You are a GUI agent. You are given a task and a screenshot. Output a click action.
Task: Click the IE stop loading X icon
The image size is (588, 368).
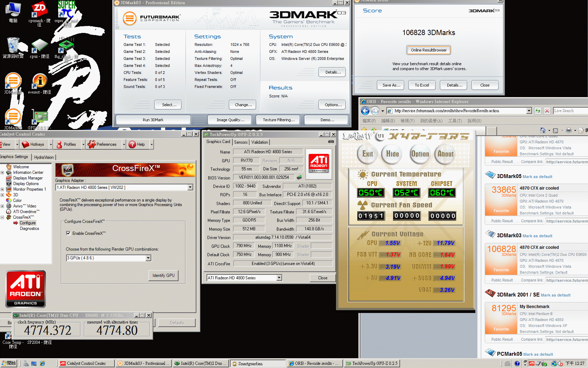[x=547, y=111]
